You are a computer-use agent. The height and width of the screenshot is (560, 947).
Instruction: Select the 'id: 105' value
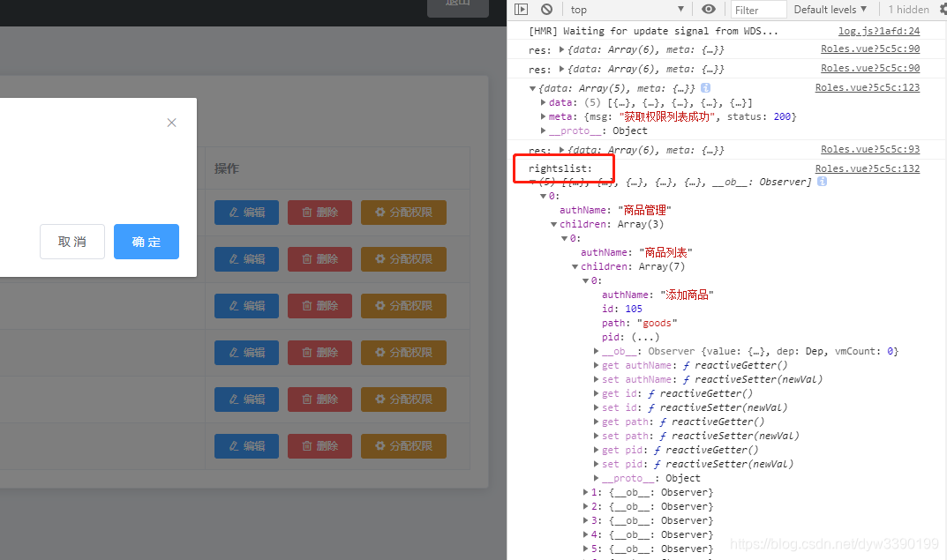[634, 309]
